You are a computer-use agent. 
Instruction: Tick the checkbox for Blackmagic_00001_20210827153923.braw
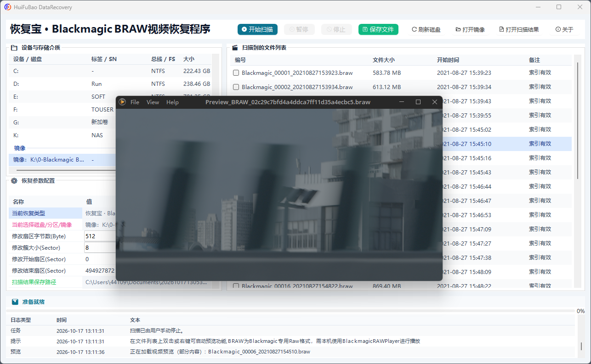coord(236,73)
